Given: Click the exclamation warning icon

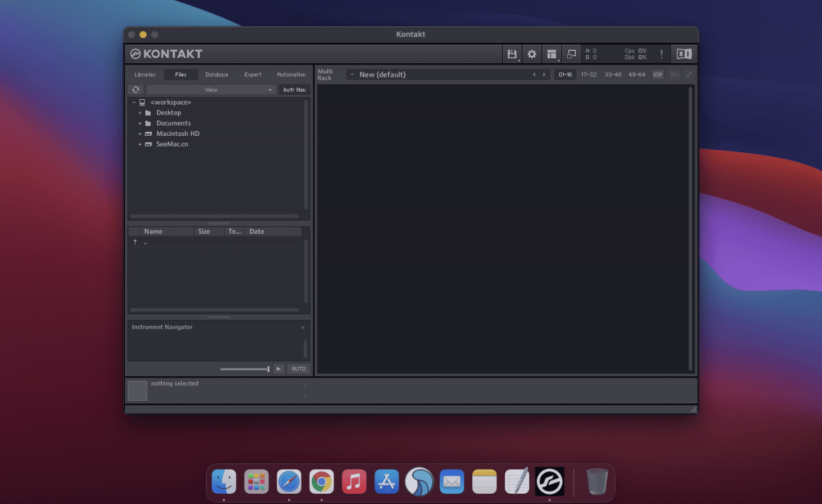Looking at the screenshot, I should point(662,54).
